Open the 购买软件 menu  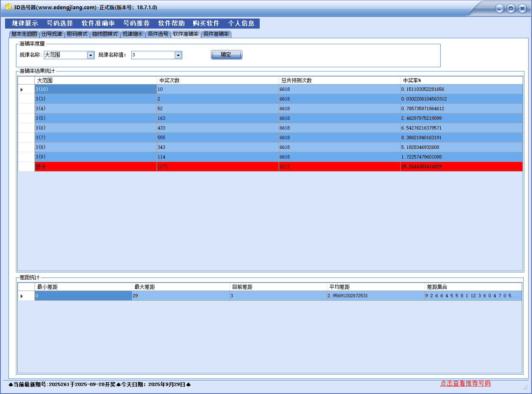(x=206, y=24)
